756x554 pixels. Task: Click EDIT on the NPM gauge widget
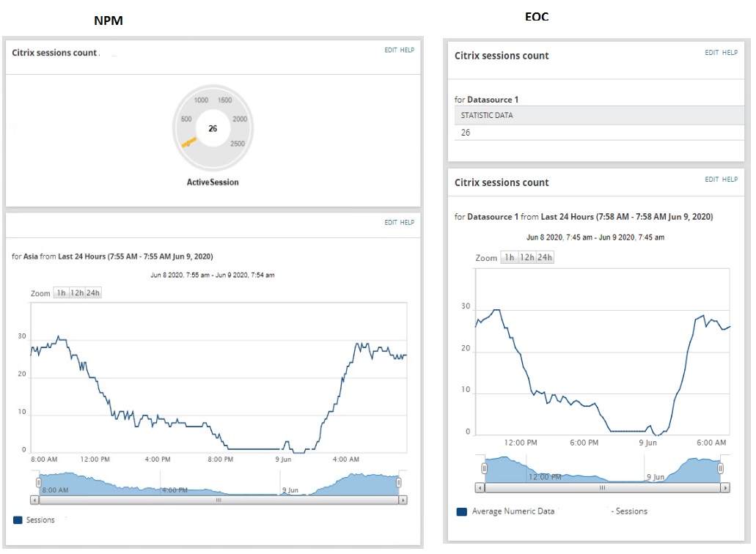point(391,50)
